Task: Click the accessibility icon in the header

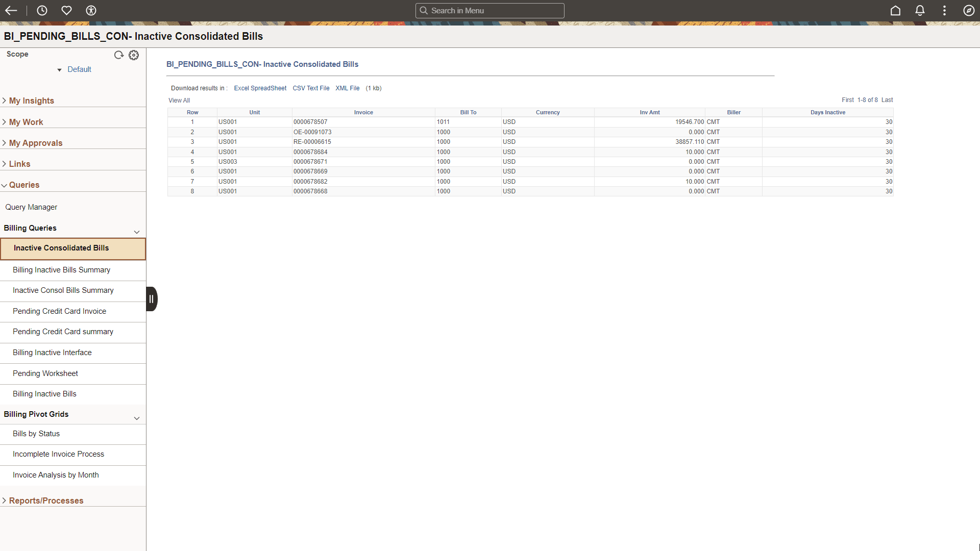Action: click(91, 10)
